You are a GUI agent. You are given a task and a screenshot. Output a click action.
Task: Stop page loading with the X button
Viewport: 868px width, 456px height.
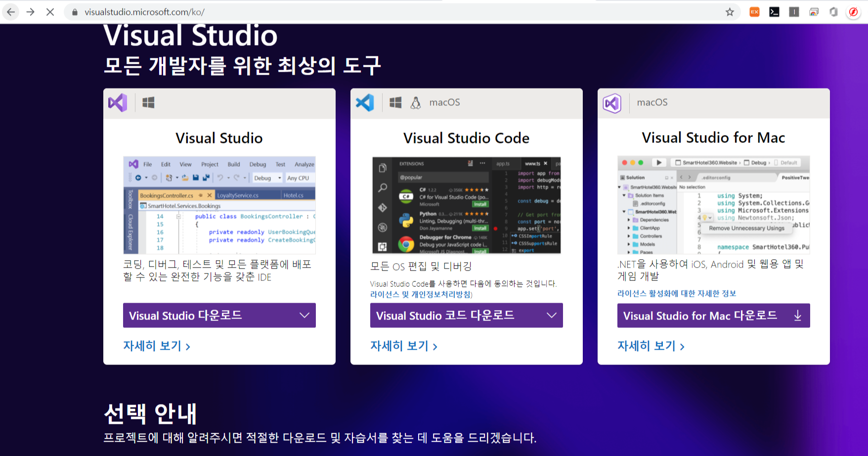point(50,12)
